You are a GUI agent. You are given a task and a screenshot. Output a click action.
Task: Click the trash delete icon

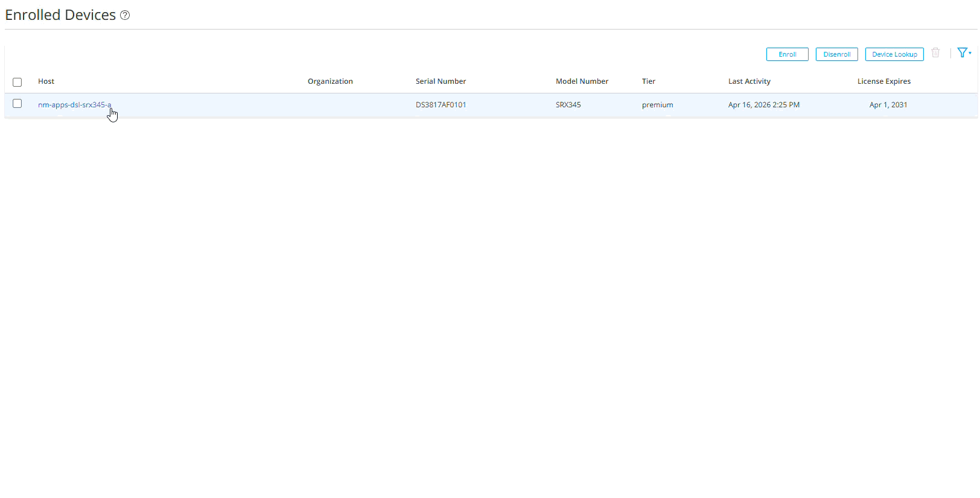935,53
